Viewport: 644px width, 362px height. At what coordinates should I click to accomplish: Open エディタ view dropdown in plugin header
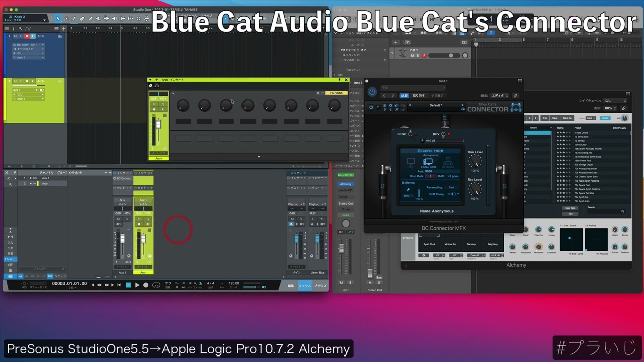(499, 96)
